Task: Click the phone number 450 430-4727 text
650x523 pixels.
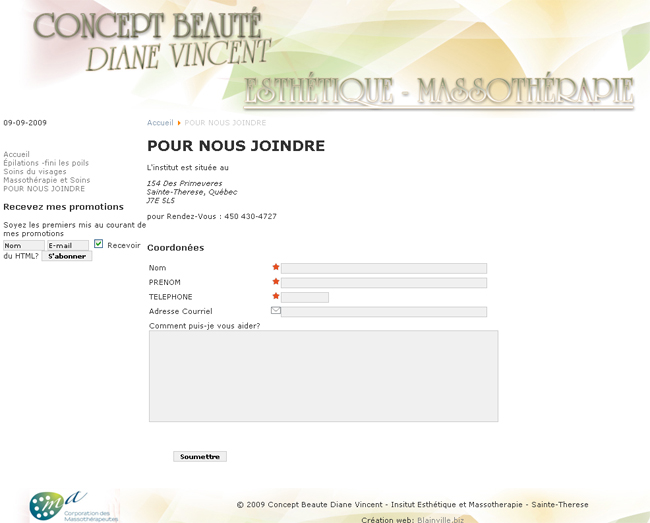Action: tap(250, 216)
